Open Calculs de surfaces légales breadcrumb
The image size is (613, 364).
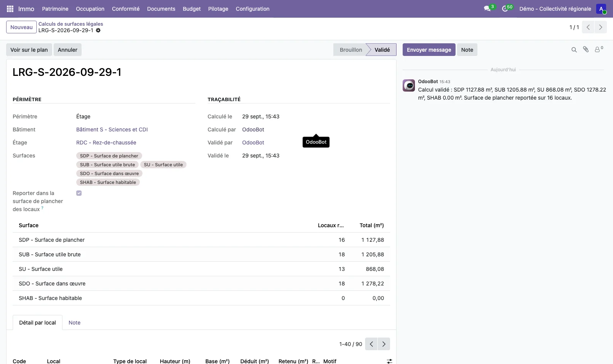coord(70,24)
